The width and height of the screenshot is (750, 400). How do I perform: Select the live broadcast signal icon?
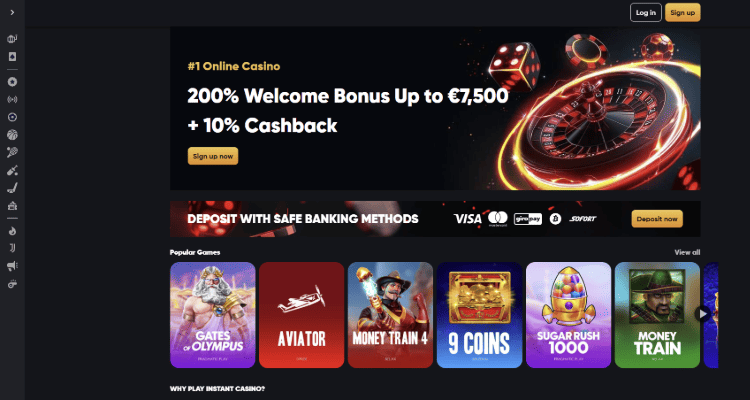(12, 100)
